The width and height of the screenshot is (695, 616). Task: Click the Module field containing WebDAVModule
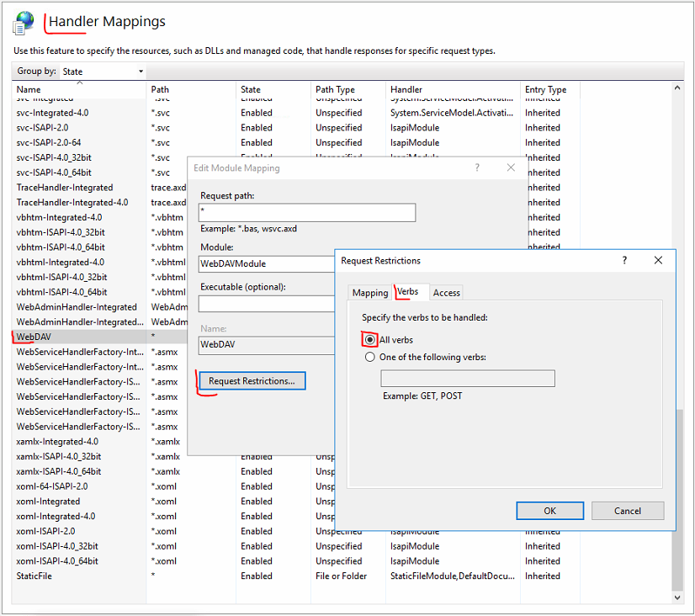[267, 263]
